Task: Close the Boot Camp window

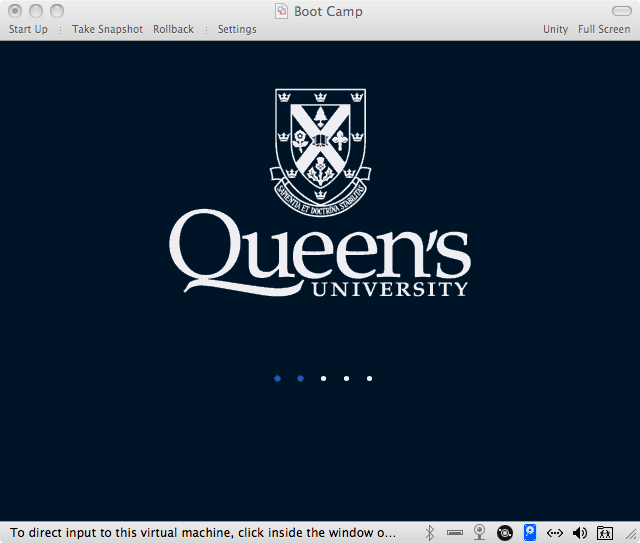Action: (15, 11)
